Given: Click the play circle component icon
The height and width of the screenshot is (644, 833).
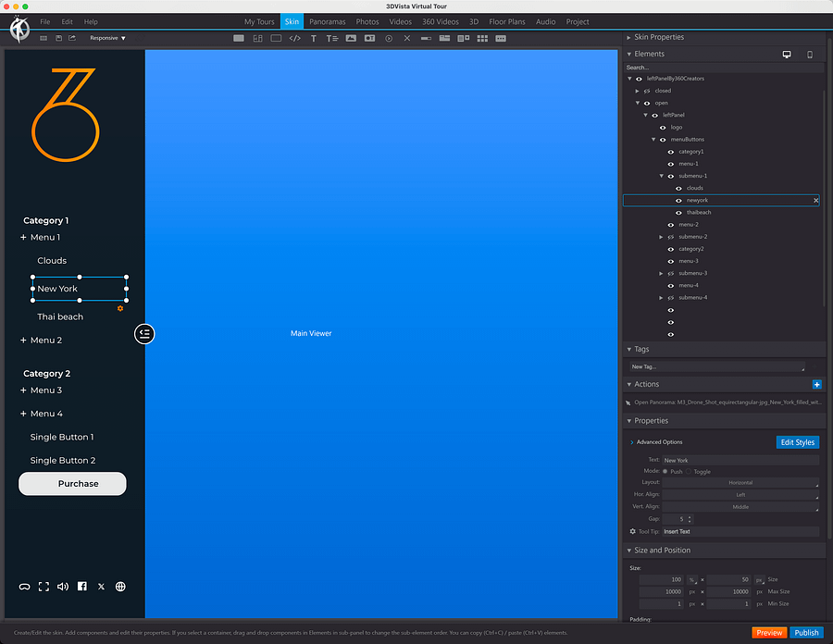Looking at the screenshot, I should [389, 38].
